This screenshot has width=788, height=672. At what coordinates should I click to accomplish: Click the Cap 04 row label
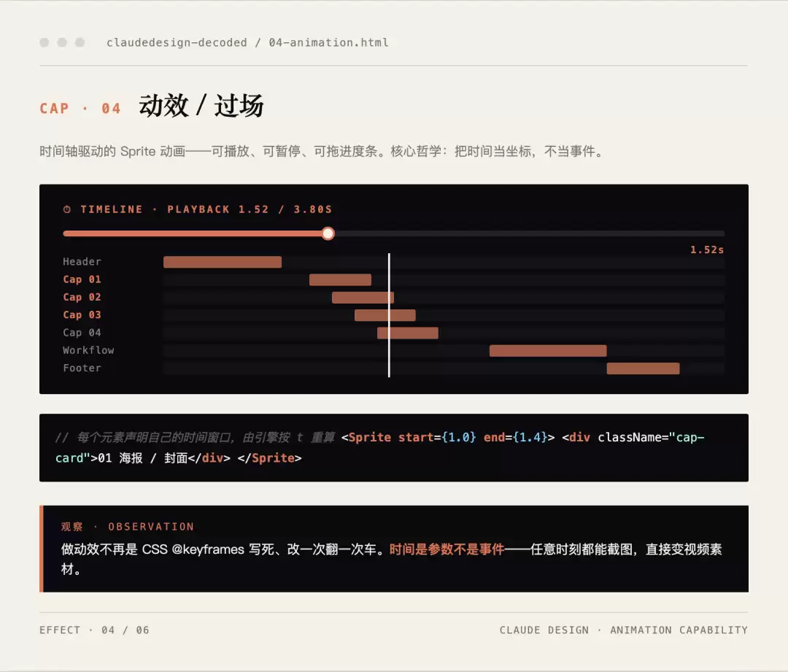(x=82, y=332)
